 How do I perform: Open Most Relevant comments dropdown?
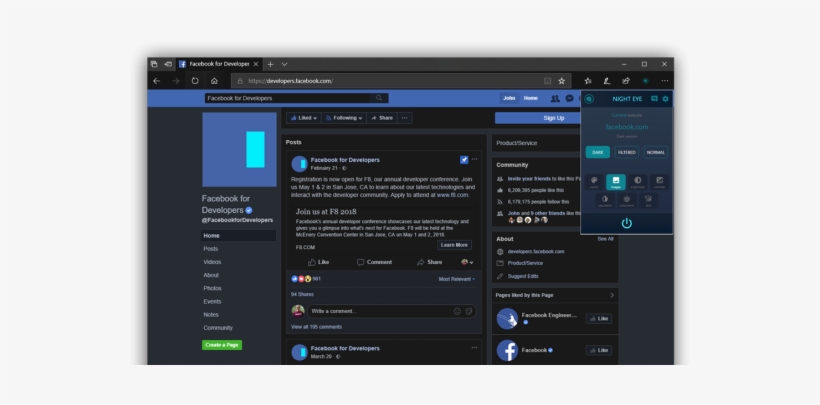[457, 279]
